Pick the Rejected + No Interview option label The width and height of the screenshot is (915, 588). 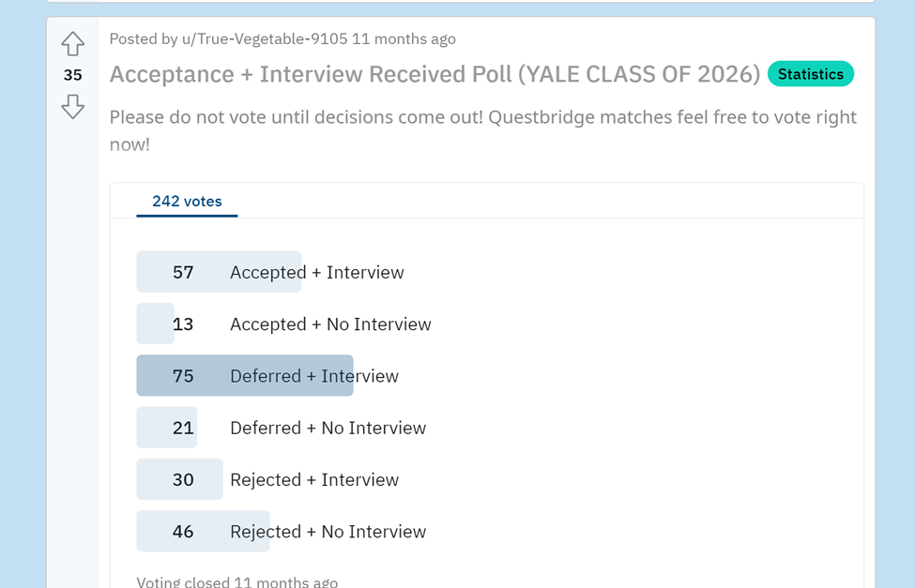pos(328,532)
